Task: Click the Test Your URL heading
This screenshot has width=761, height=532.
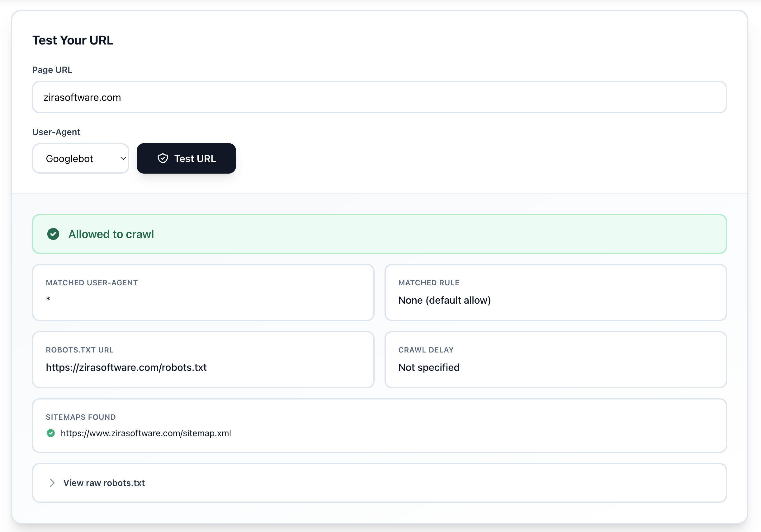Action: point(73,40)
